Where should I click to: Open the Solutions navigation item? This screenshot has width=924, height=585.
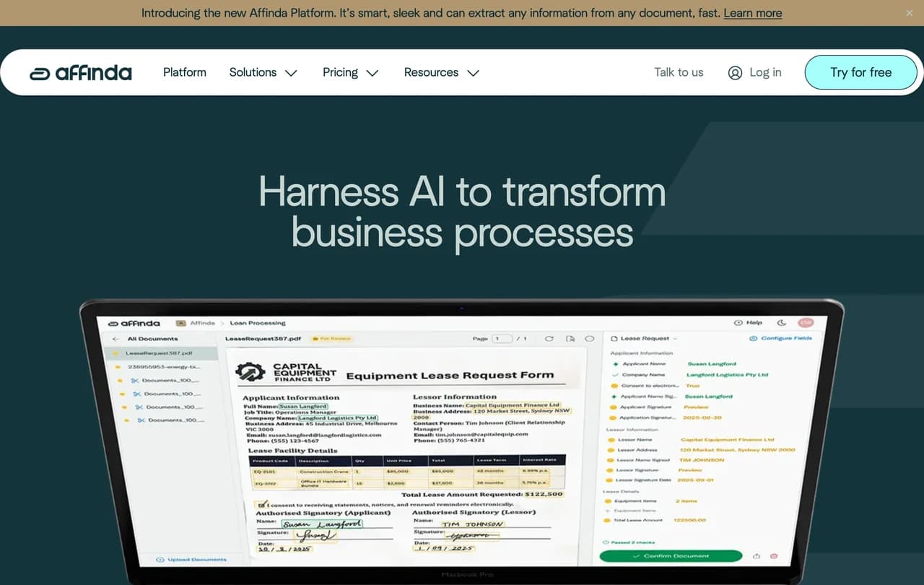pyautogui.click(x=253, y=72)
